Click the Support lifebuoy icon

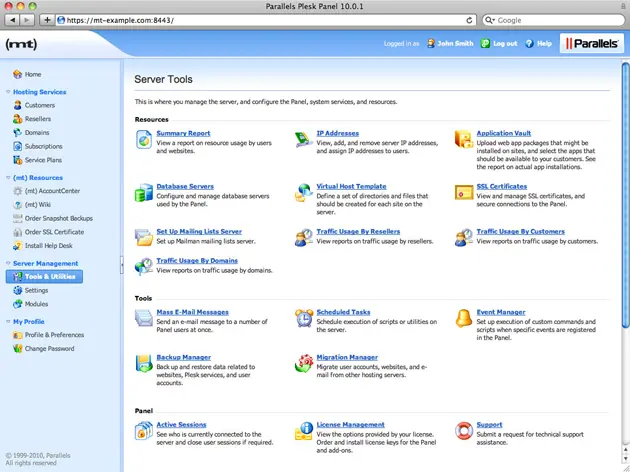464,431
